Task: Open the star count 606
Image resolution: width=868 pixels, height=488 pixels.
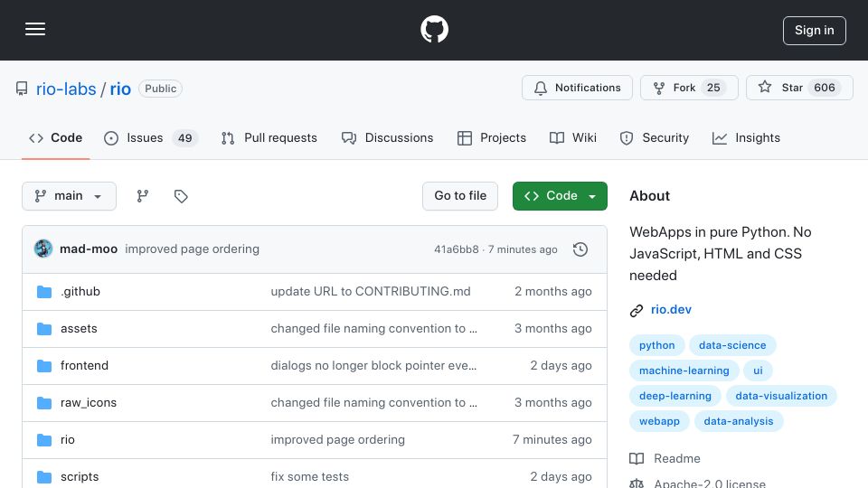Action: click(825, 88)
